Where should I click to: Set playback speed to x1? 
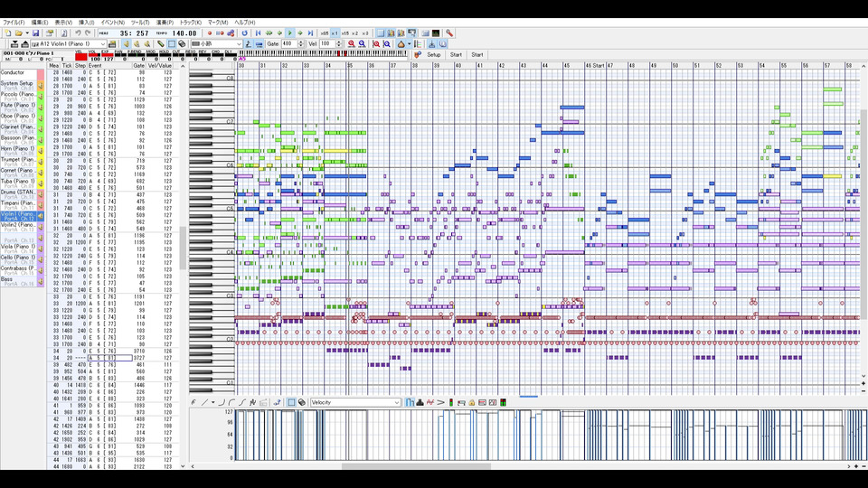tap(335, 33)
